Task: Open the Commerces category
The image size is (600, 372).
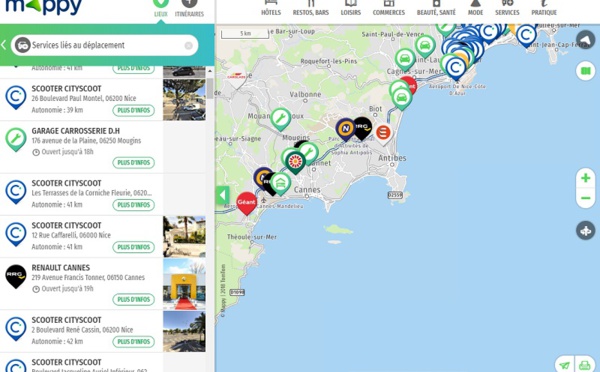Action: click(389, 8)
